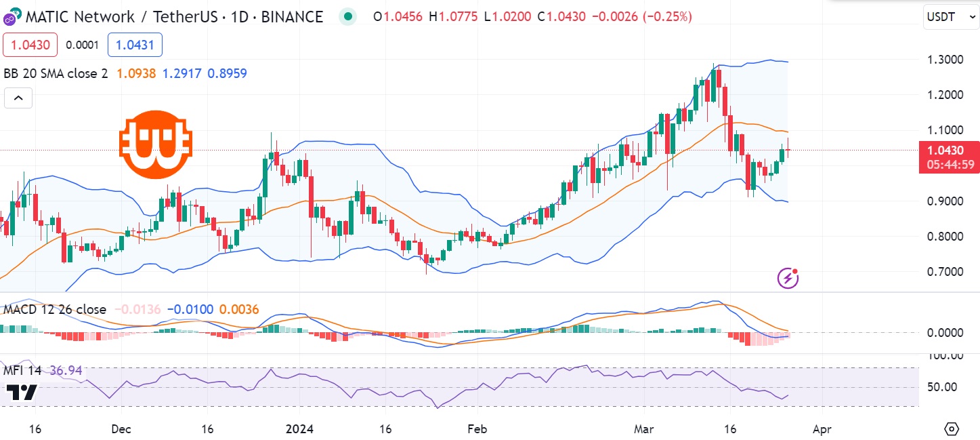Click the 0.9000 price axis label
The image size is (980, 440).
(945, 201)
